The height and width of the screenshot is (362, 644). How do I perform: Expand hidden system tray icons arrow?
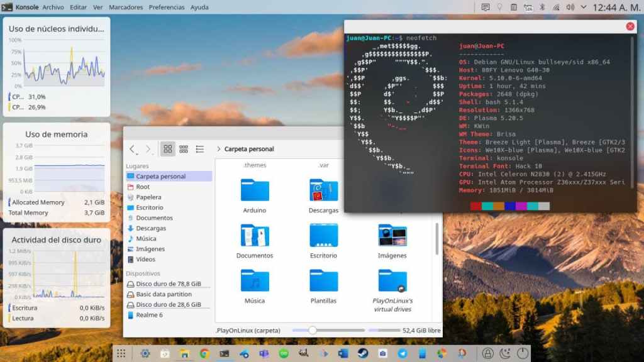pyautogui.click(x=583, y=8)
